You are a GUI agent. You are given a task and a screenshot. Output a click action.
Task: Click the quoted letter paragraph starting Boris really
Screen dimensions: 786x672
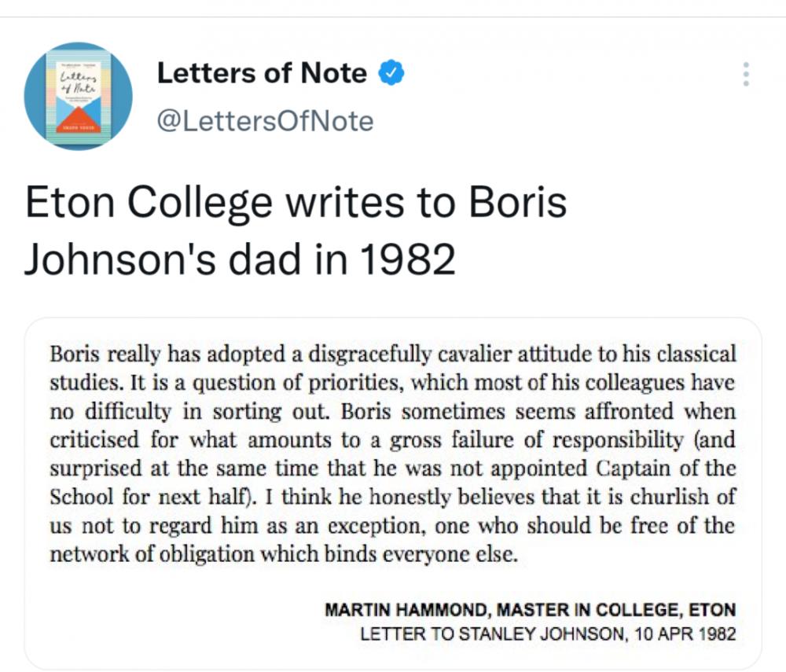pos(393,454)
